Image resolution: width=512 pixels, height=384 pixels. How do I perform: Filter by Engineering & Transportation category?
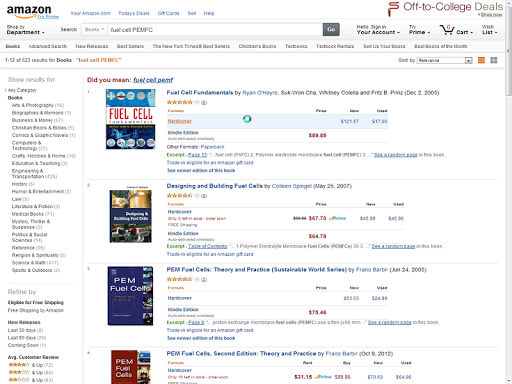coord(28,173)
